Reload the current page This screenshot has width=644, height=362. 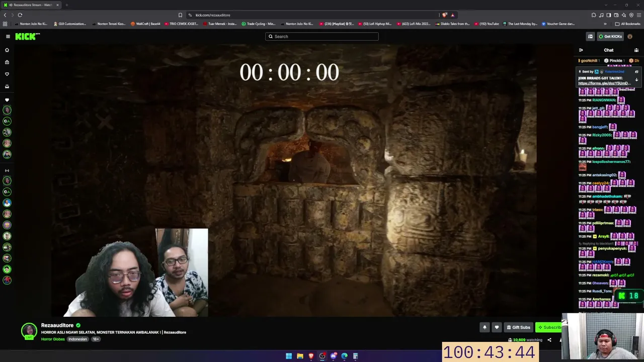pyautogui.click(x=20, y=15)
